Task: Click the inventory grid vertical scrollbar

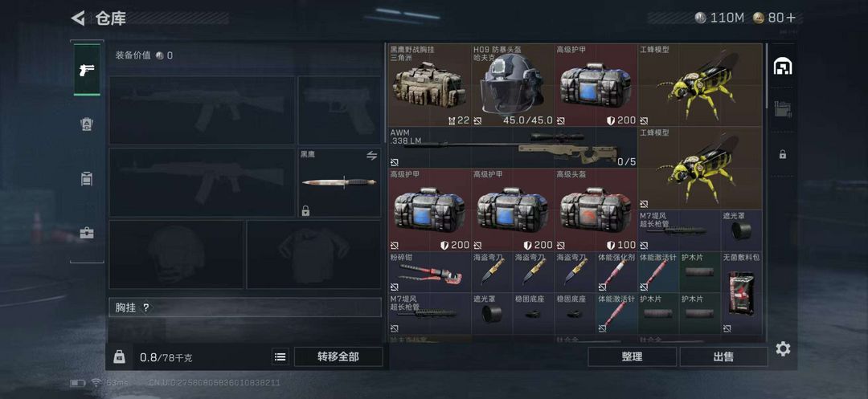Action: (767, 76)
